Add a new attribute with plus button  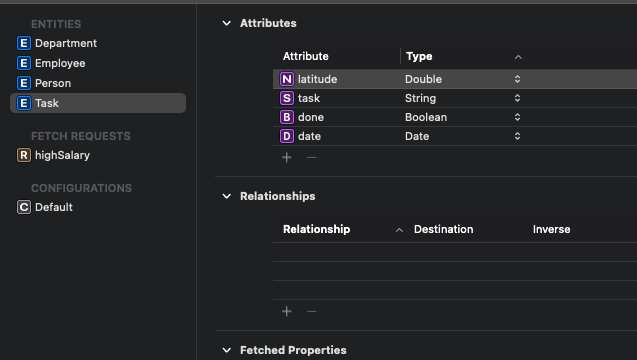(287, 158)
